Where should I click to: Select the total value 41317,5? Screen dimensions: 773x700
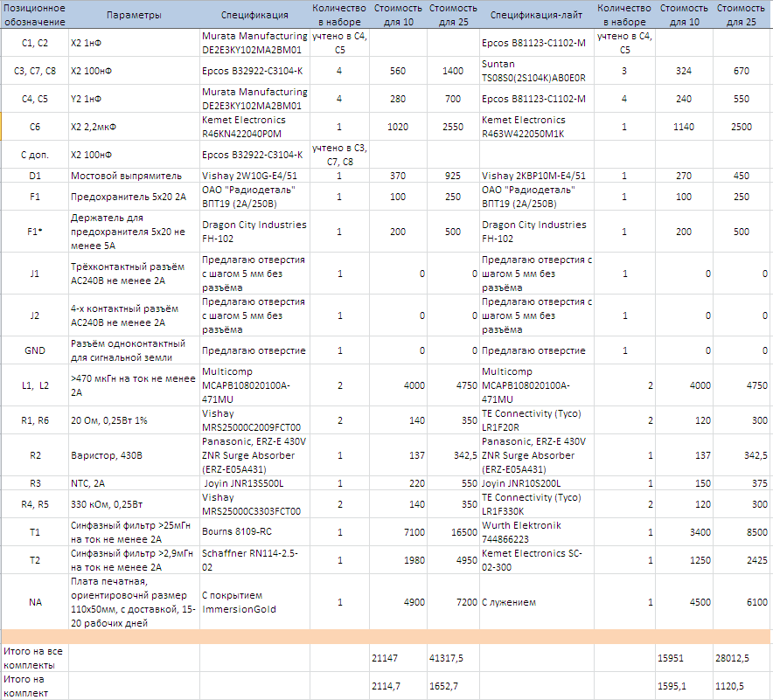point(453,657)
